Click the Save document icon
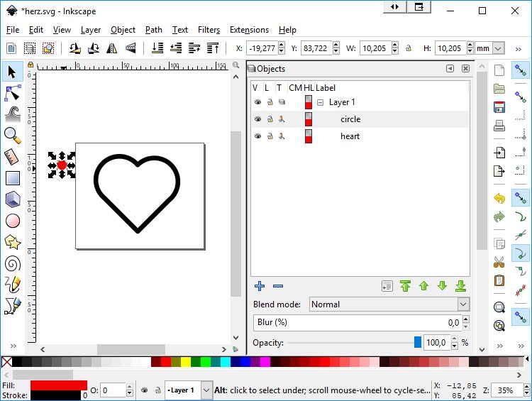Screen dimensions: 532x401 point(499,107)
